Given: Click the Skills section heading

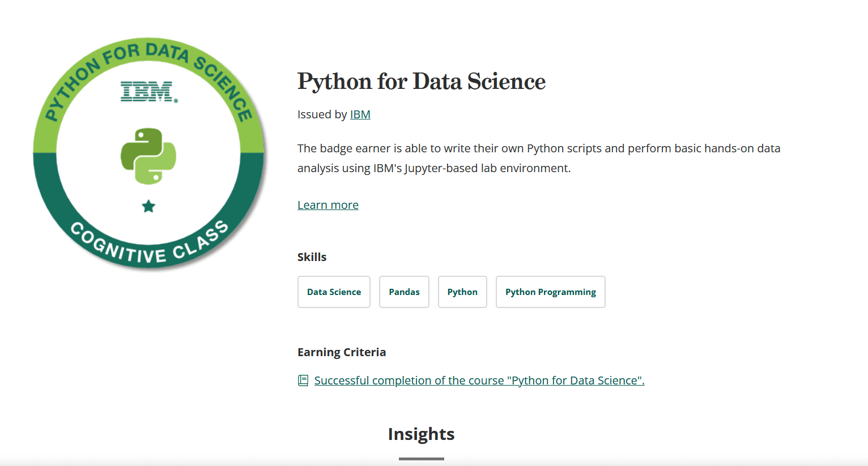Looking at the screenshot, I should coord(312,256).
